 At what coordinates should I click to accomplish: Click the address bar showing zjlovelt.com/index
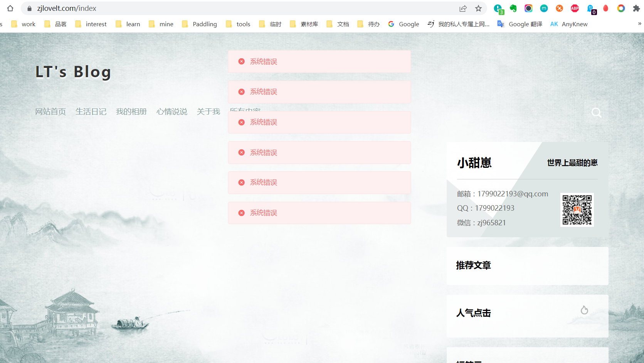pyautogui.click(x=231, y=8)
